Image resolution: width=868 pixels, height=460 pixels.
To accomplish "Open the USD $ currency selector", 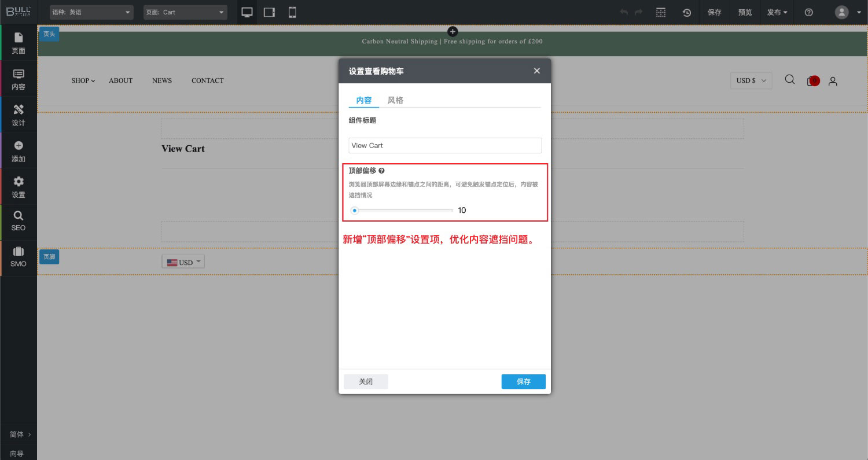I will 751,80.
